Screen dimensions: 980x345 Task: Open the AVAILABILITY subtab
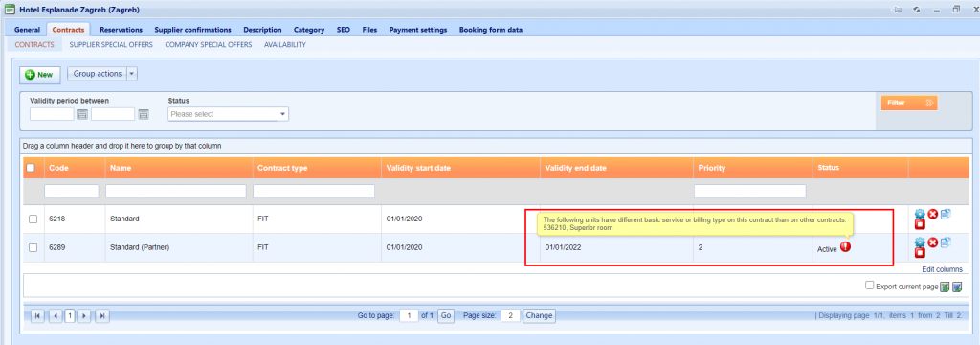[284, 44]
